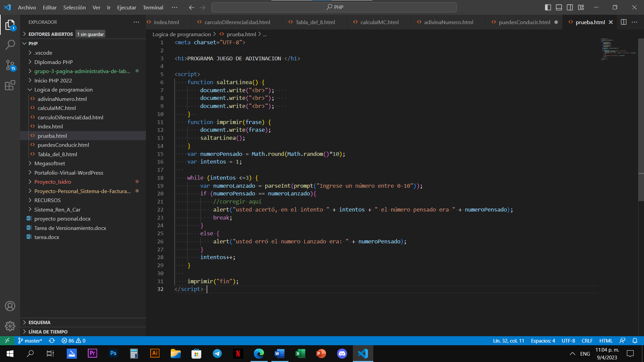Change the CRLF end of line
Viewport: 644px width, 362px height.
[587, 341]
